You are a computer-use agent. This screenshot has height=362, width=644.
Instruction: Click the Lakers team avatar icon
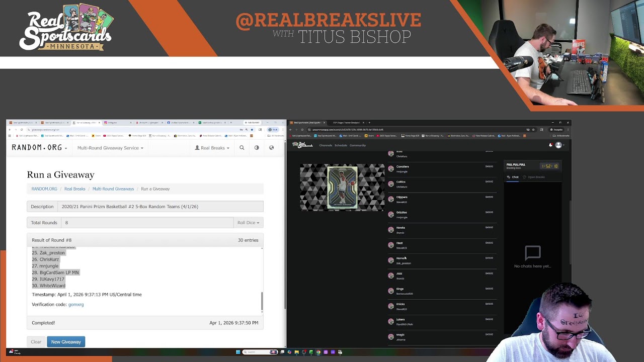(x=391, y=321)
